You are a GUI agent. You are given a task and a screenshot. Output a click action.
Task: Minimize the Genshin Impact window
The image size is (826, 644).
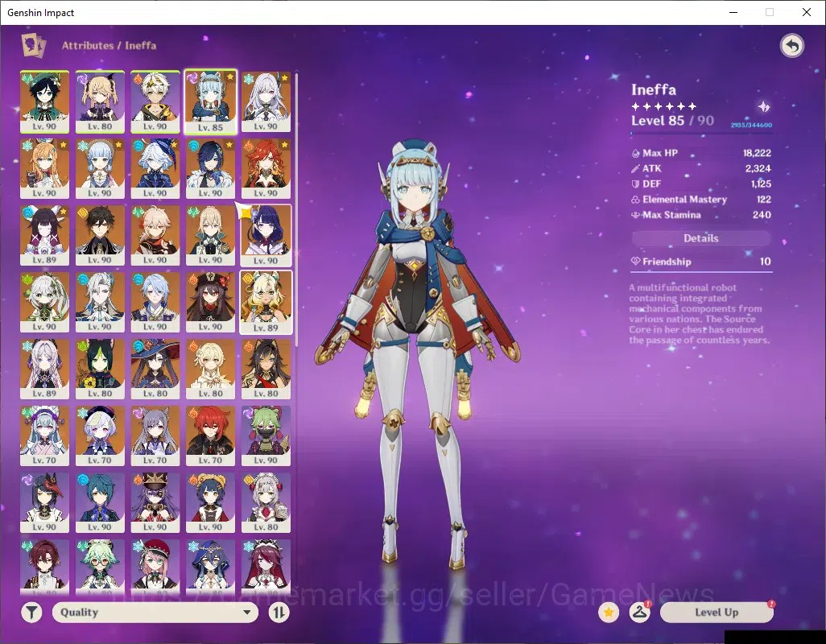tap(733, 12)
